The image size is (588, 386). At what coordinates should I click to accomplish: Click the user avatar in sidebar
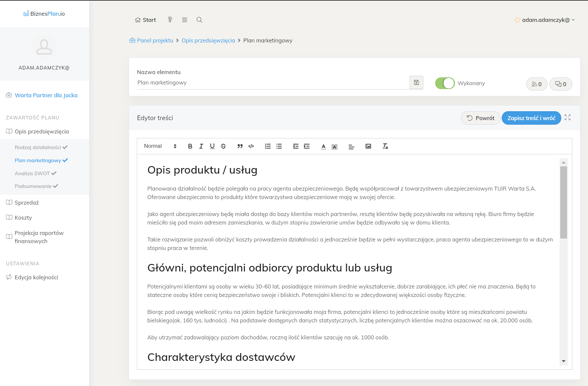pos(44,47)
